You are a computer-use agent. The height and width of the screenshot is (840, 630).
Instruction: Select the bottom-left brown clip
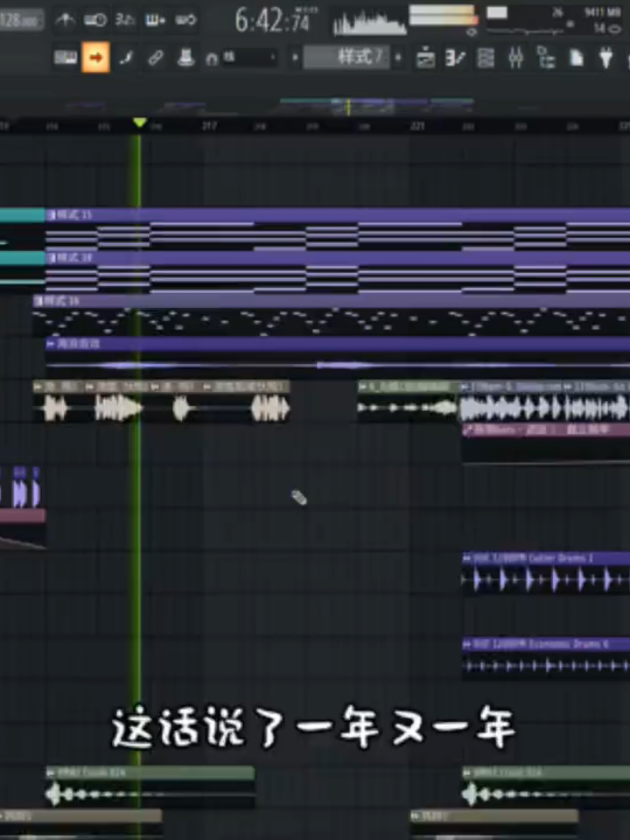(81, 824)
